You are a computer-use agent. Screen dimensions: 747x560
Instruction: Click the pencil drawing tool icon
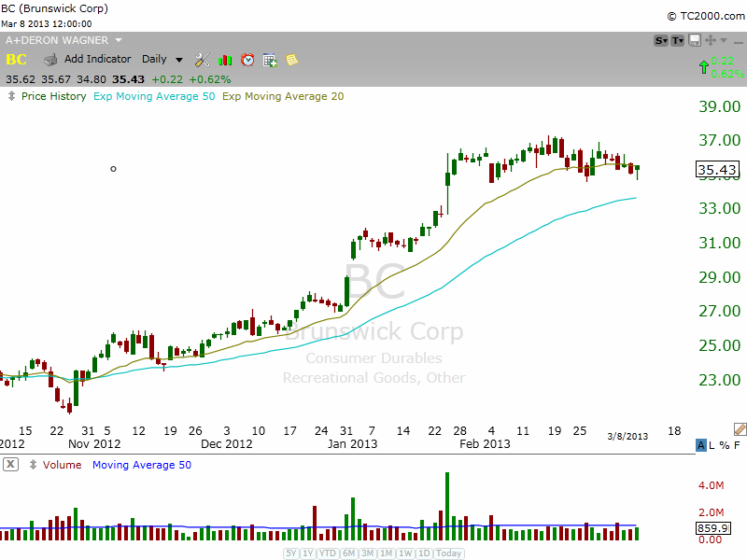click(740, 429)
